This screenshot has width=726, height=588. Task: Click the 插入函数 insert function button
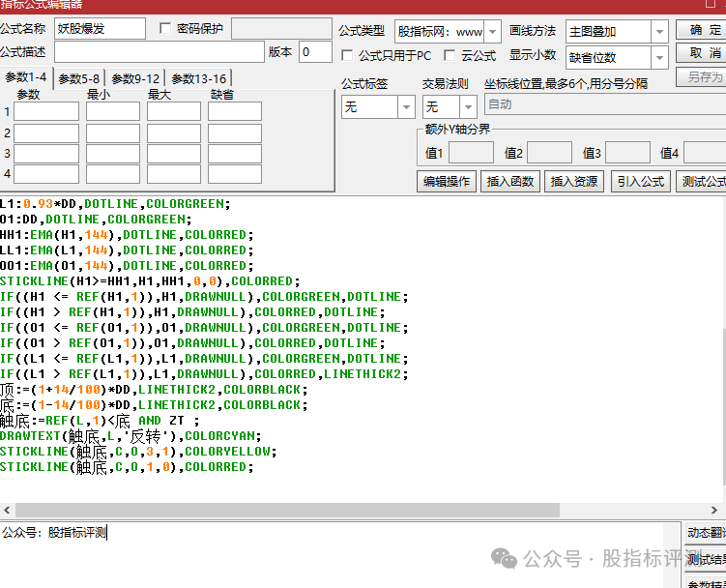click(510, 181)
